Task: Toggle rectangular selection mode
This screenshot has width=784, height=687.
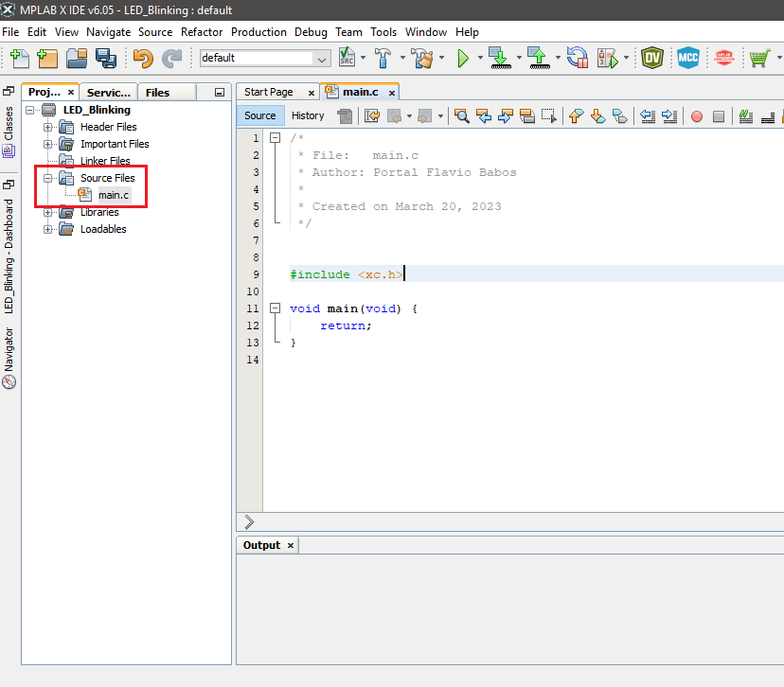Action: tap(549, 116)
